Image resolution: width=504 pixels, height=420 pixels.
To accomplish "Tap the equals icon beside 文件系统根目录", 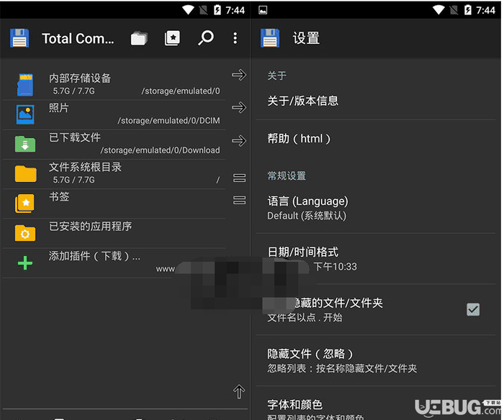I will tap(239, 178).
